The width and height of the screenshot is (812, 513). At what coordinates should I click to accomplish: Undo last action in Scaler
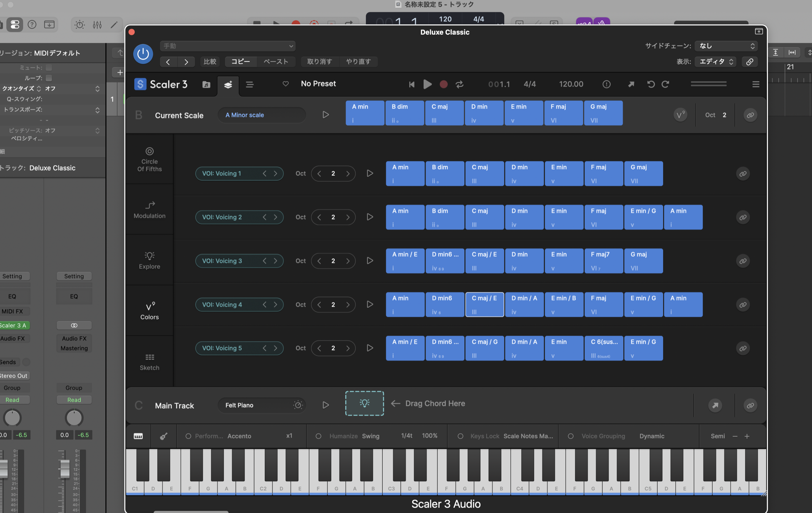651,84
